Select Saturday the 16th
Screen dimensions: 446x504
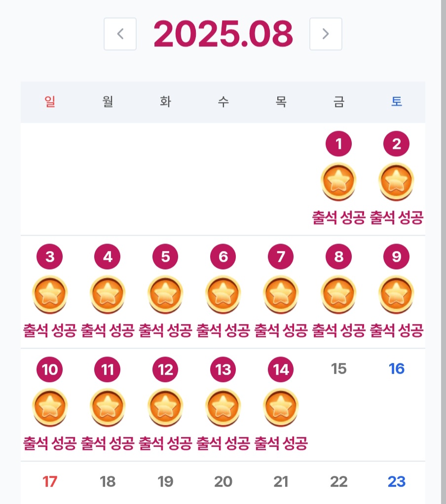coord(396,369)
